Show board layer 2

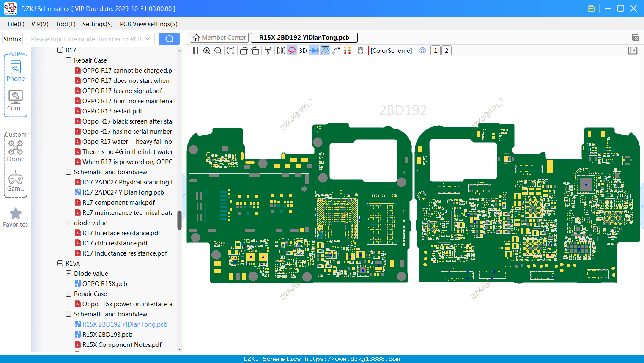[x=447, y=51]
